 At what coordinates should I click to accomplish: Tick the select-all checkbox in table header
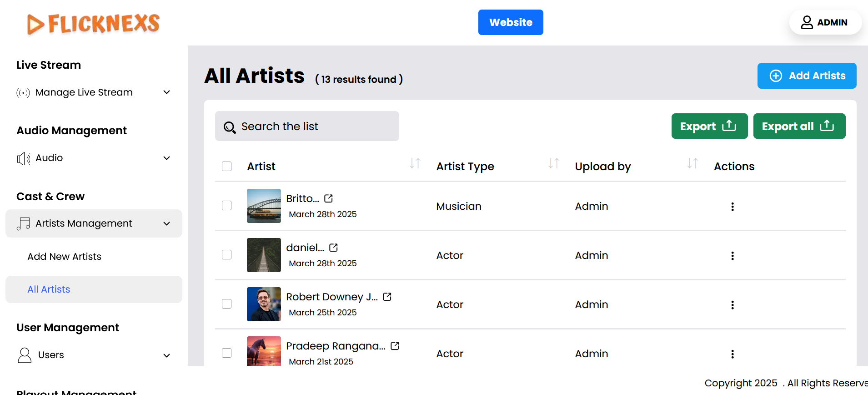coord(227,166)
